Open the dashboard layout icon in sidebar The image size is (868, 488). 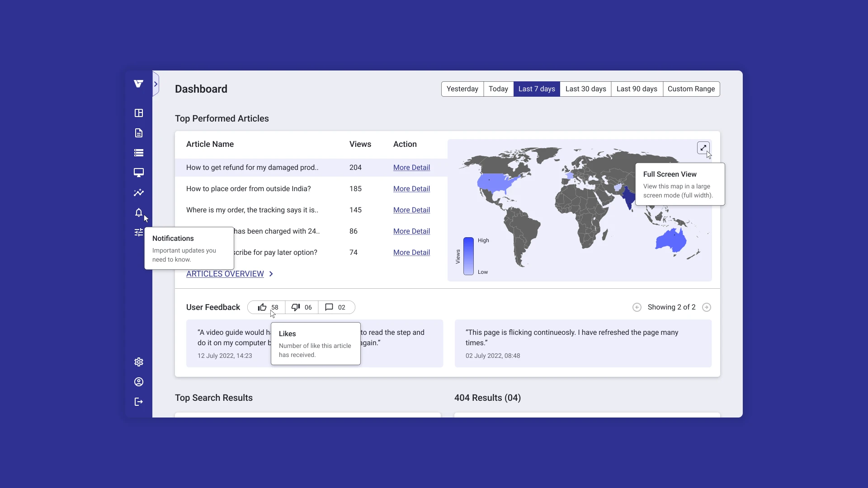(139, 113)
